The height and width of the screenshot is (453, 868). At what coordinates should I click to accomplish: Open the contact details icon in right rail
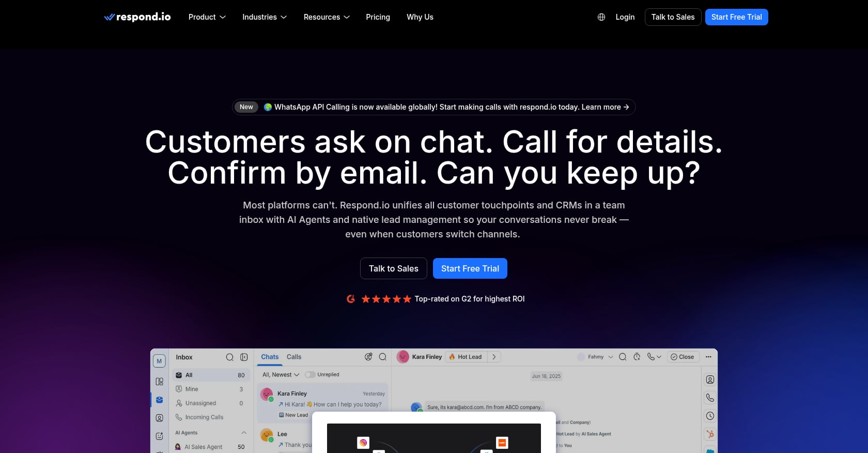tap(710, 380)
